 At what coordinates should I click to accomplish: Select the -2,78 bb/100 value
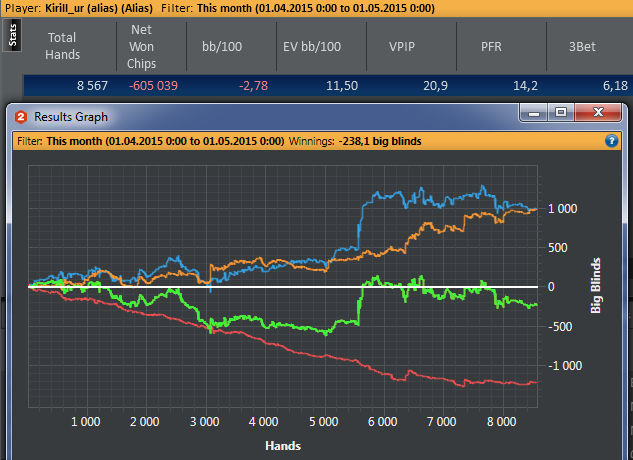point(253,86)
